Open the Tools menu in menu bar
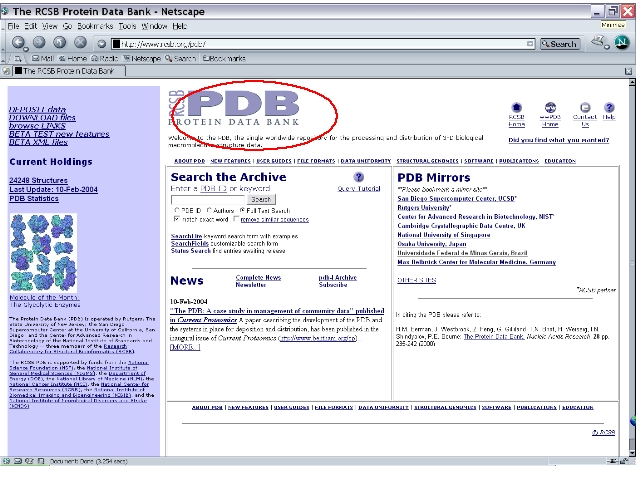 pyautogui.click(x=127, y=25)
